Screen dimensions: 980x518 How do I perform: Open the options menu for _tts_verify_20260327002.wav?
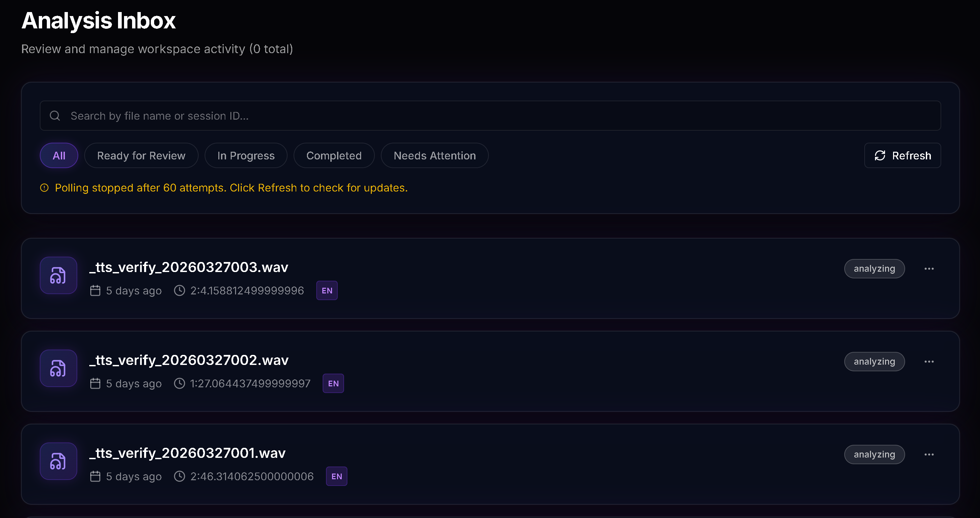pyautogui.click(x=930, y=361)
